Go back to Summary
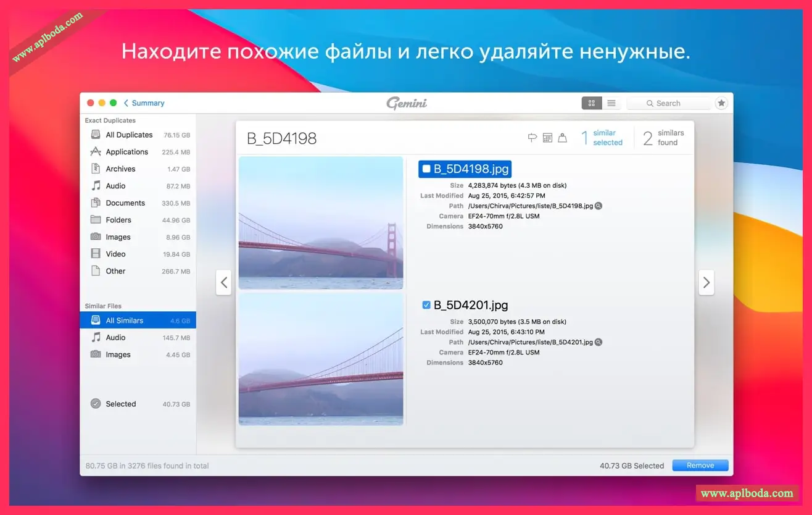812x515 pixels. [144, 103]
